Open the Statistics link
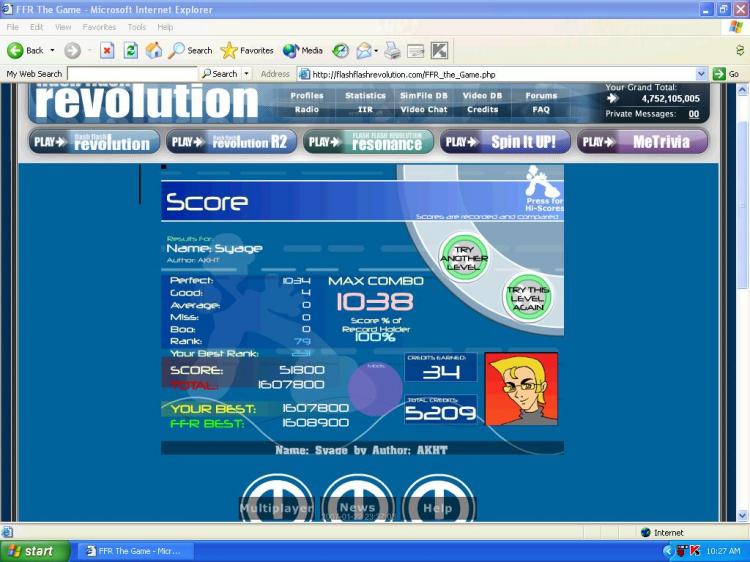The width and height of the screenshot is (750, 562). (365, 96)
